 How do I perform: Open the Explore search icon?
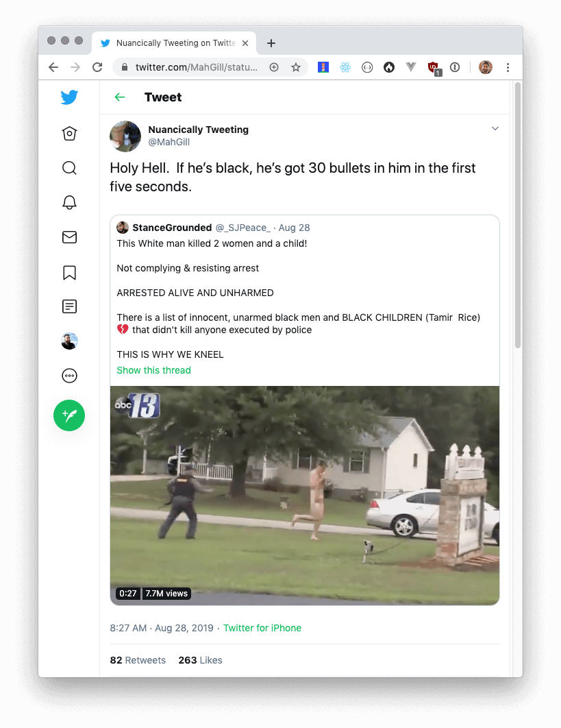[69, 168]
